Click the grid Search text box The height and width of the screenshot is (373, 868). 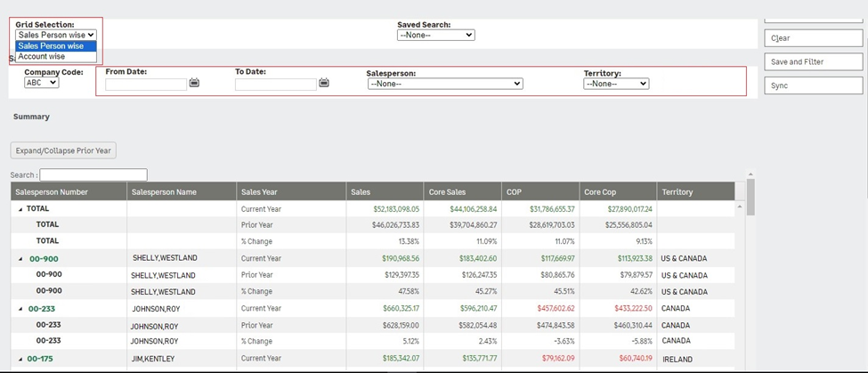(93, 174)
